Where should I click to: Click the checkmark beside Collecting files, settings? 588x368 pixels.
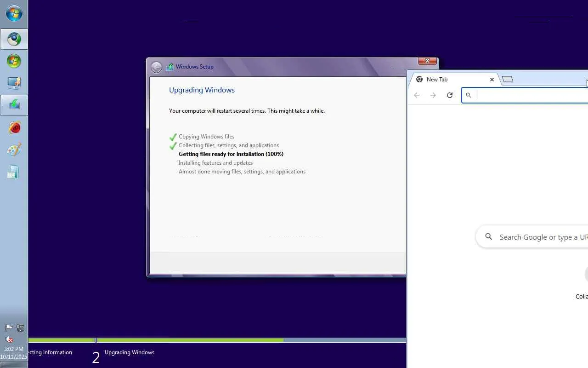tap(173, 146)
